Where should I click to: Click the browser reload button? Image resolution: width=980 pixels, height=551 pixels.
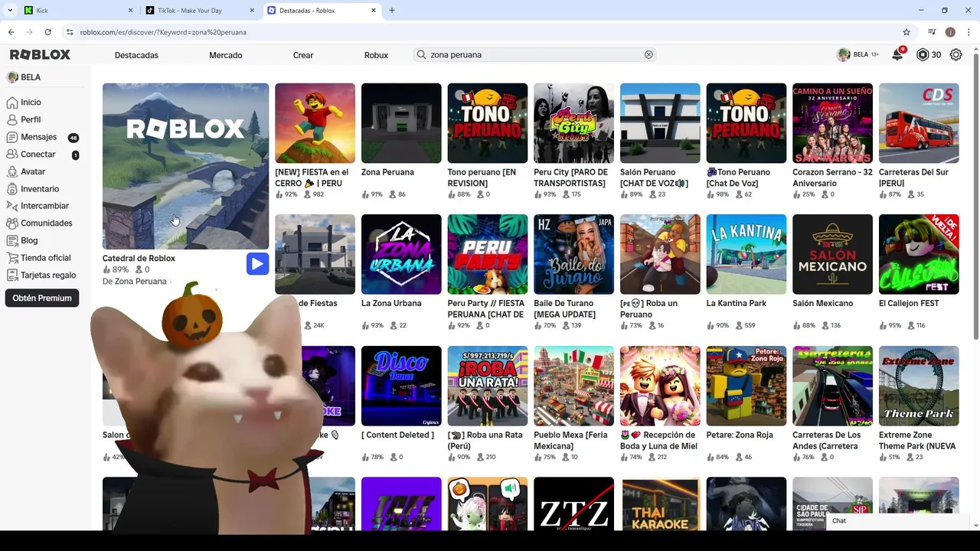click(x=47, y=32)
